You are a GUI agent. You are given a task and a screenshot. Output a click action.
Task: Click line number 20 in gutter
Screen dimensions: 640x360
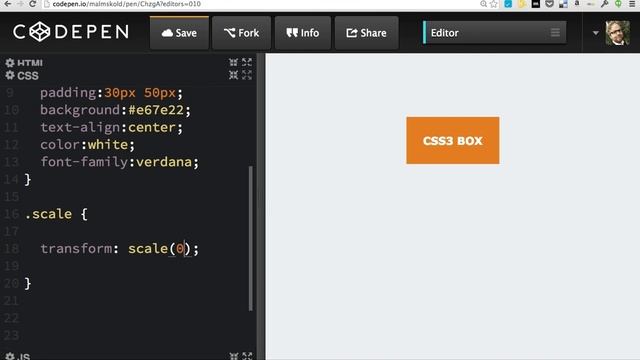(x=11, y=283)
